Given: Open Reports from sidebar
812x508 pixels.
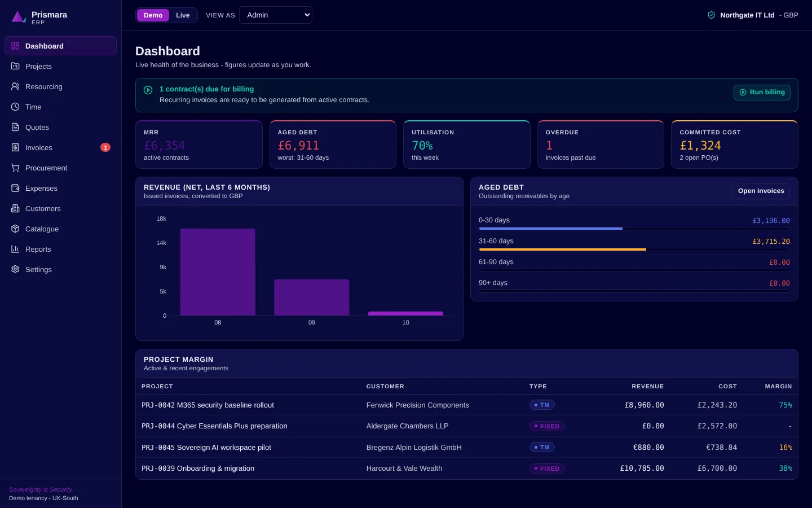Looking at the screenshot, I should coord(60,249).
